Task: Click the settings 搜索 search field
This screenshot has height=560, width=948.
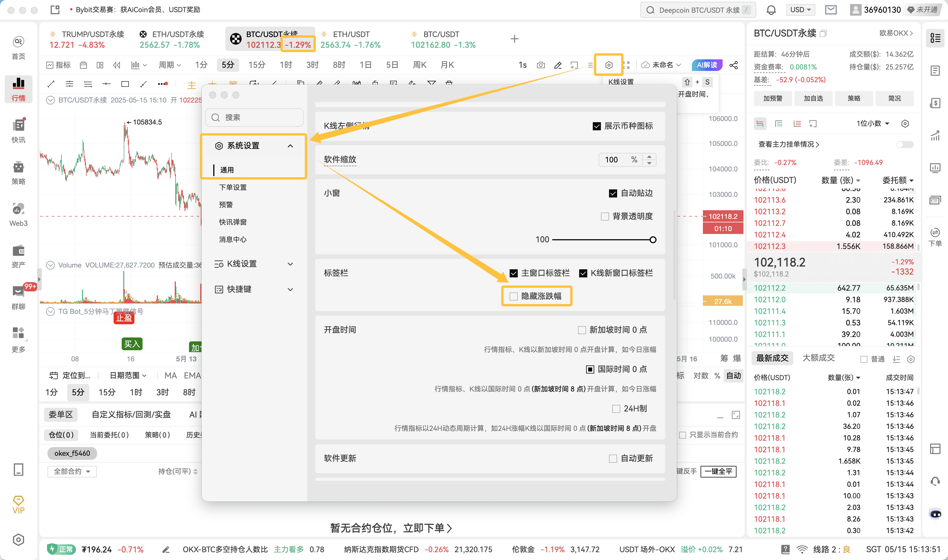Action: coord(254,117)
